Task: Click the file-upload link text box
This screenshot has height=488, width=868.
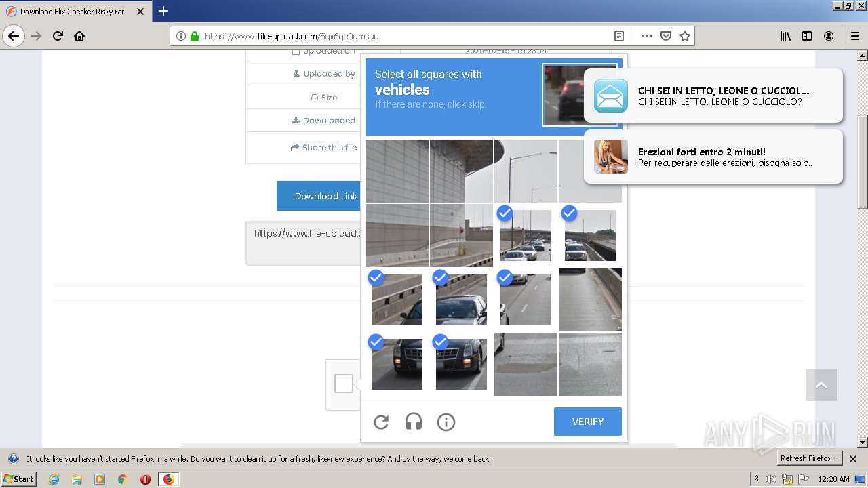Action: [303, 243]
